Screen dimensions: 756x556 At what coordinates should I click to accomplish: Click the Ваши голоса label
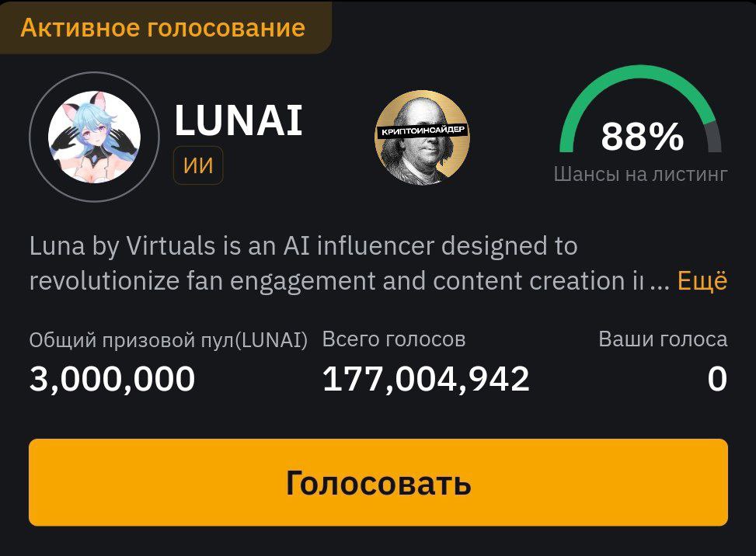663,339
